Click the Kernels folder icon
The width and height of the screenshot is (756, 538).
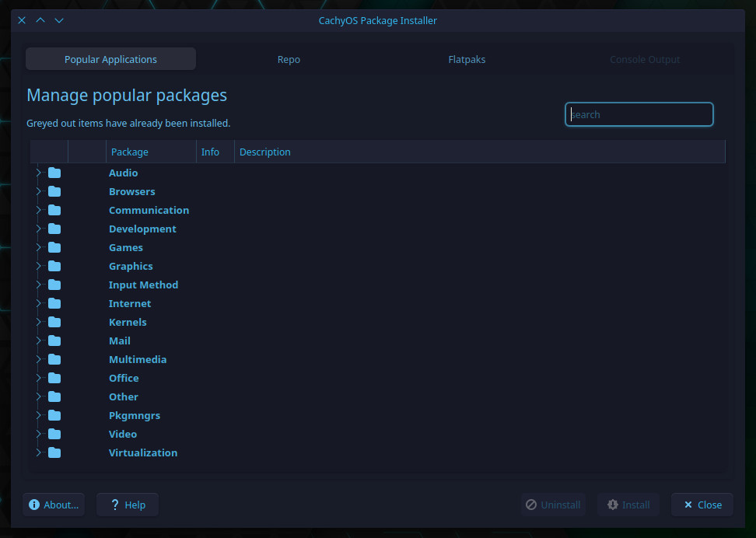54,322
